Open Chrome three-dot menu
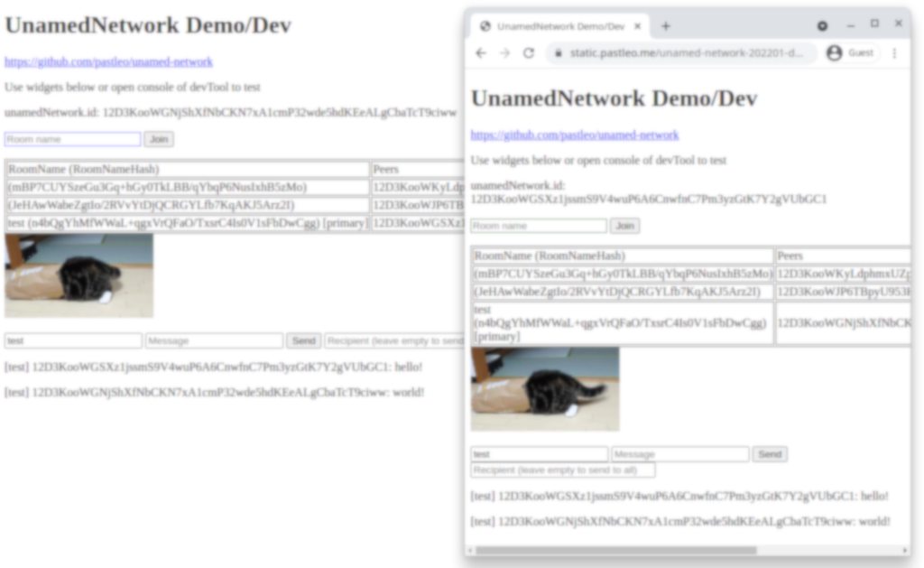The height and width of the screenshot is (568, 924). click(894, 53)
